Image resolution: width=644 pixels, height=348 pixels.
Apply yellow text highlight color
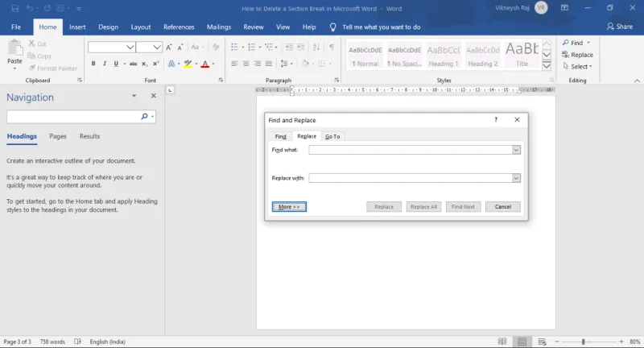[x=188, y=64]
